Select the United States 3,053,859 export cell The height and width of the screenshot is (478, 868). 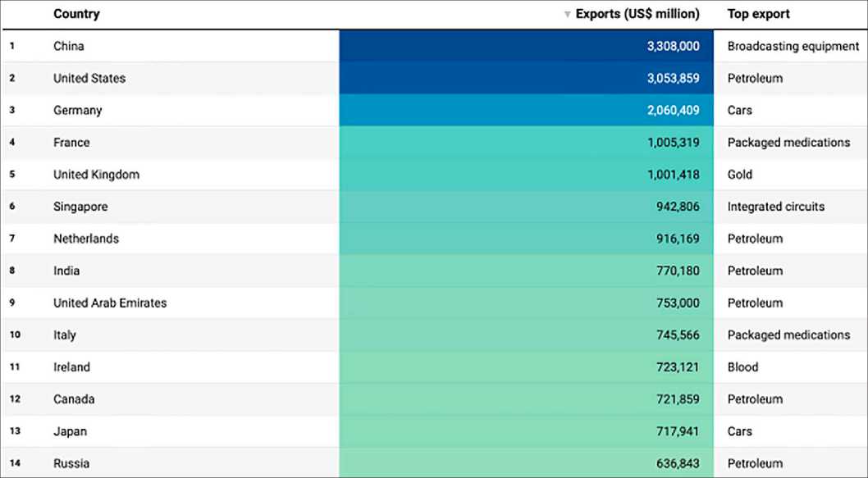coord(526,78)
